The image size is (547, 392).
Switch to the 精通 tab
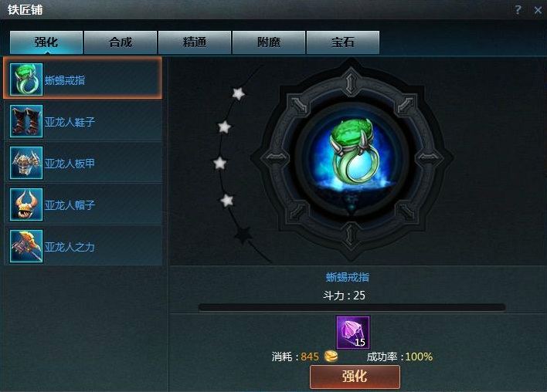point(195,42)
